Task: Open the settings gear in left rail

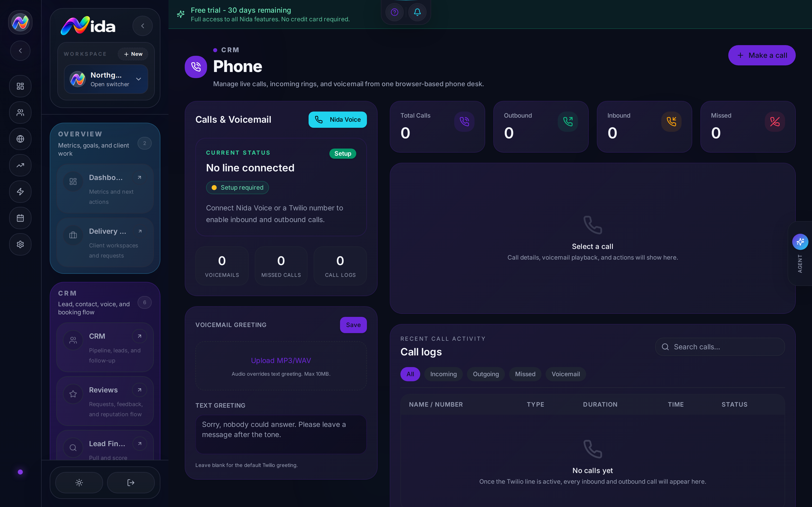Action: pyautogui.click(x=21, y=244)
